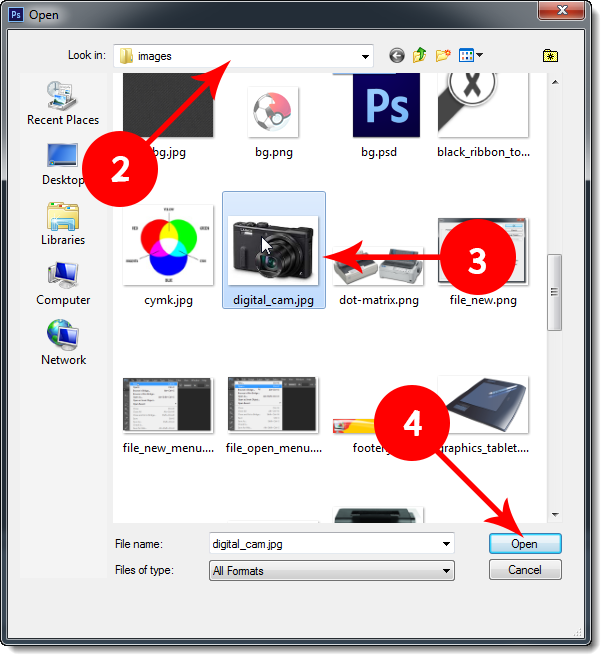
Task: Go up one folder level
Action: (x=420, y=56)
